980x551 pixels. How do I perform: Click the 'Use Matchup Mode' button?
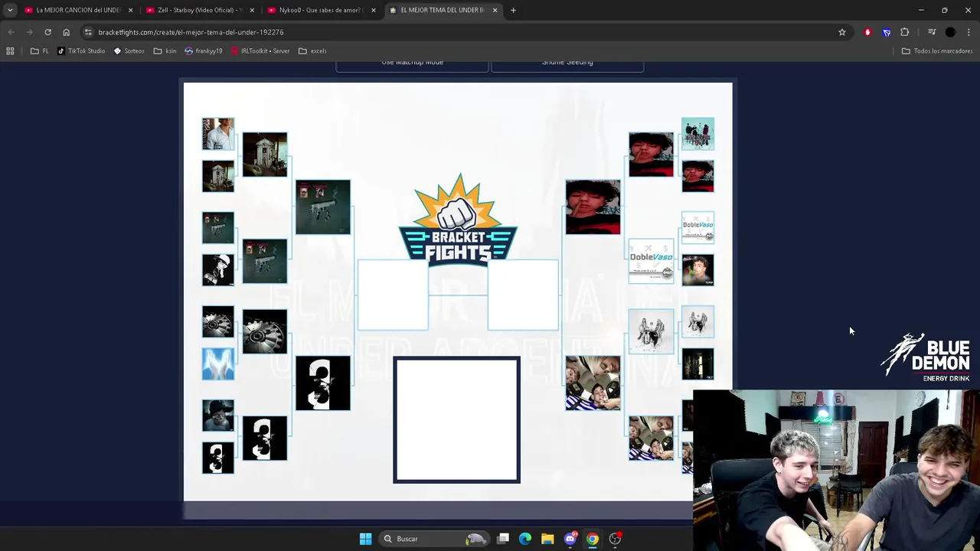click(412, 64)
